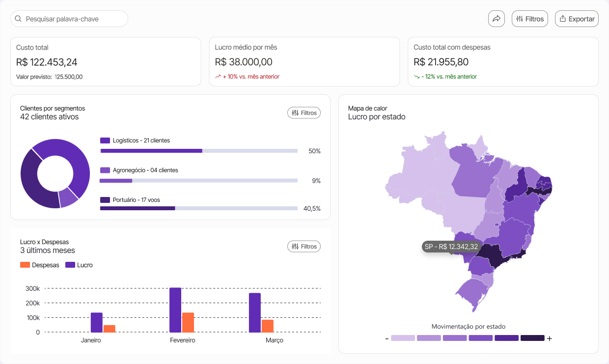Screen dimensions: 609x364
Task: Click the '300k' axis label
Action: (32, 288)
